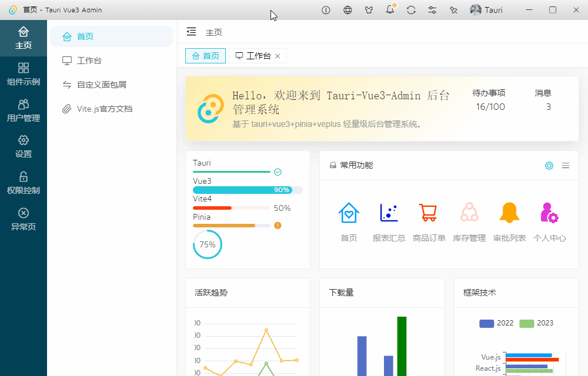Select 设置 in the sidebar menu
Viewport: 588px width, 376px height.
coord(24,147)
